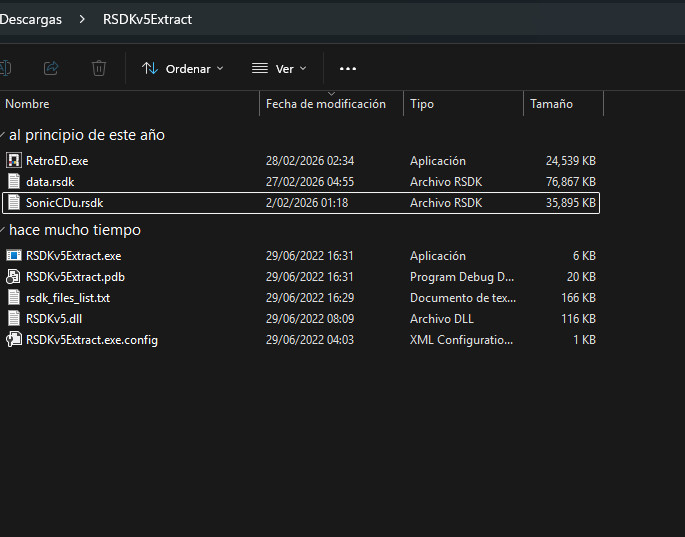Open the Ver view dropdown
The image size is (685, 537).
279,69
